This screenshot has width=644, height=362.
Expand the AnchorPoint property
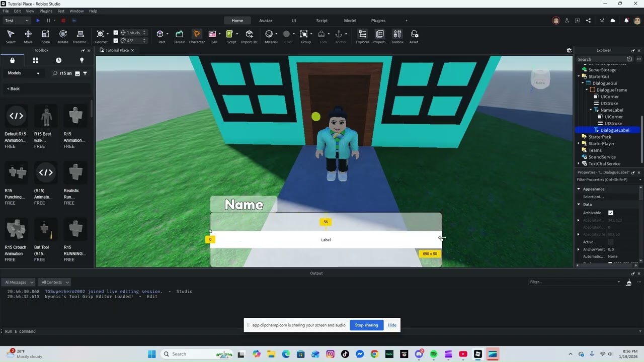coord(579,249)
